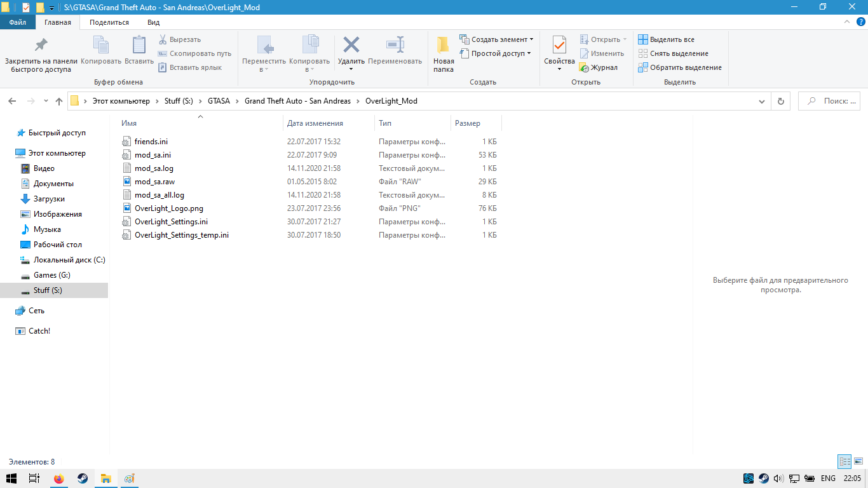The width and height of the screenshot is (868, 488).
Task: Switch to the Главная (Home) tab
Action: pos(58,22)
